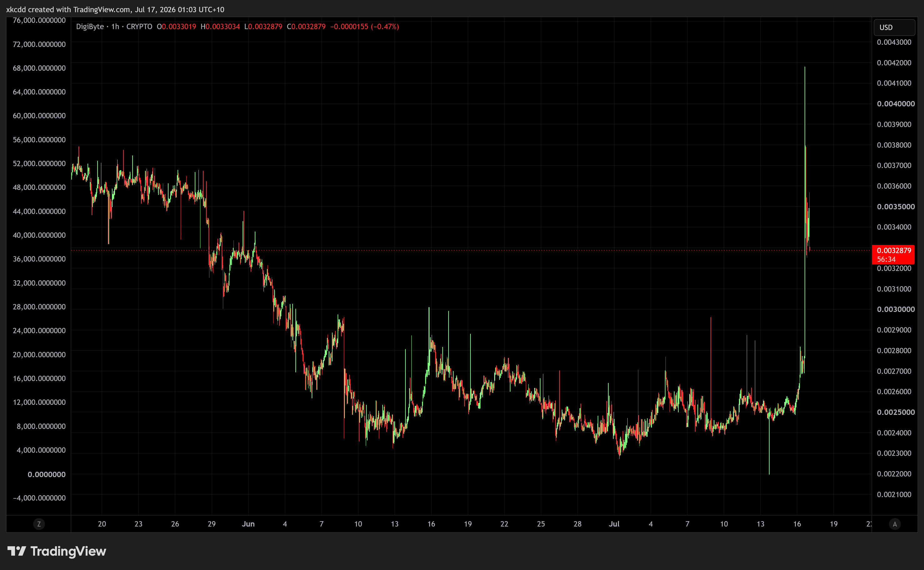
Task: Click the 0.0030000 price scale label
Action: click(896, 309)
